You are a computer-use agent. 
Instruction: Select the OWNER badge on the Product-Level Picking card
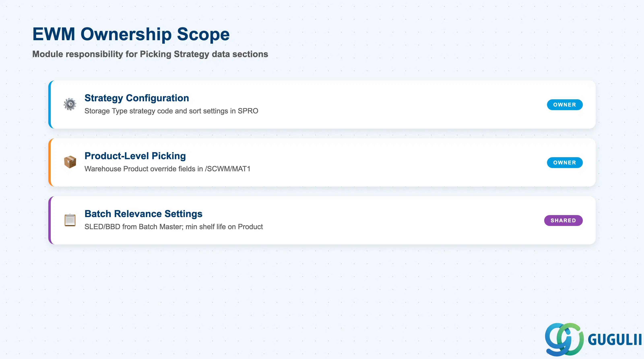[x=565, y=163]
